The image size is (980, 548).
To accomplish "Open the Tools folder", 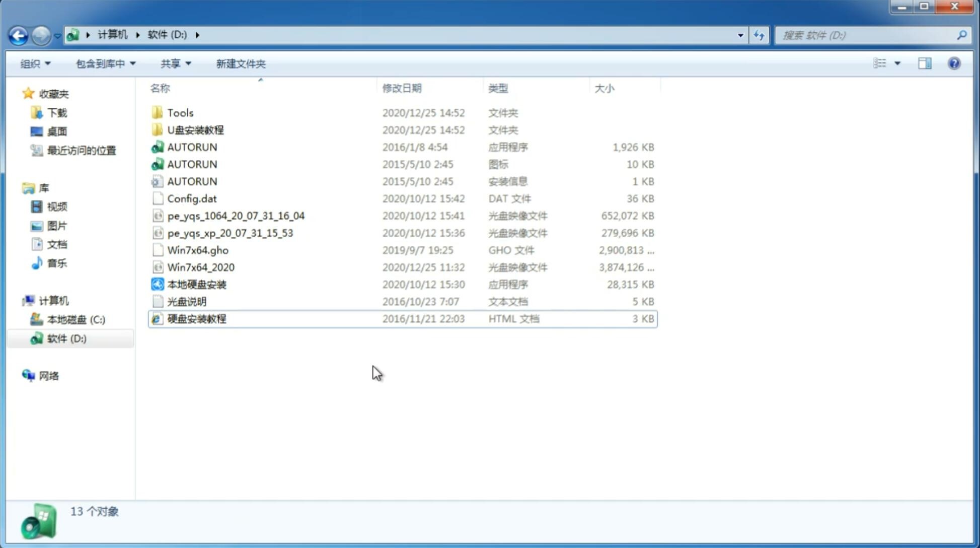I will pyautogui.click(x=180, y=112).
